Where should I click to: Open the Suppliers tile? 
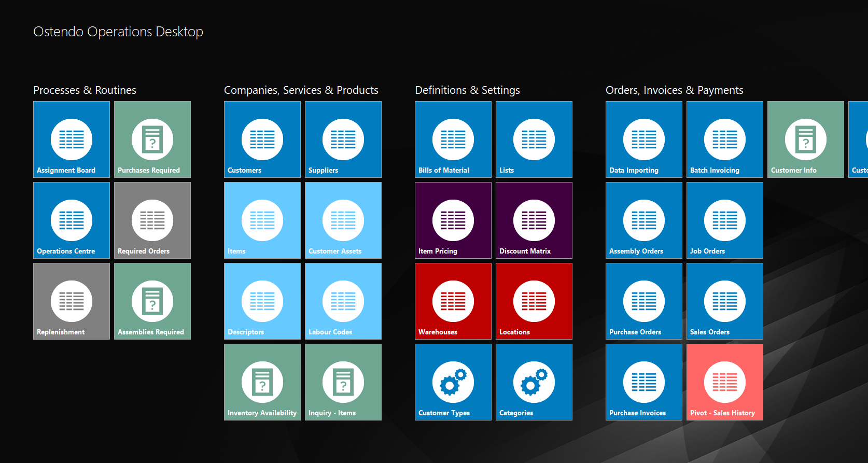343,139
